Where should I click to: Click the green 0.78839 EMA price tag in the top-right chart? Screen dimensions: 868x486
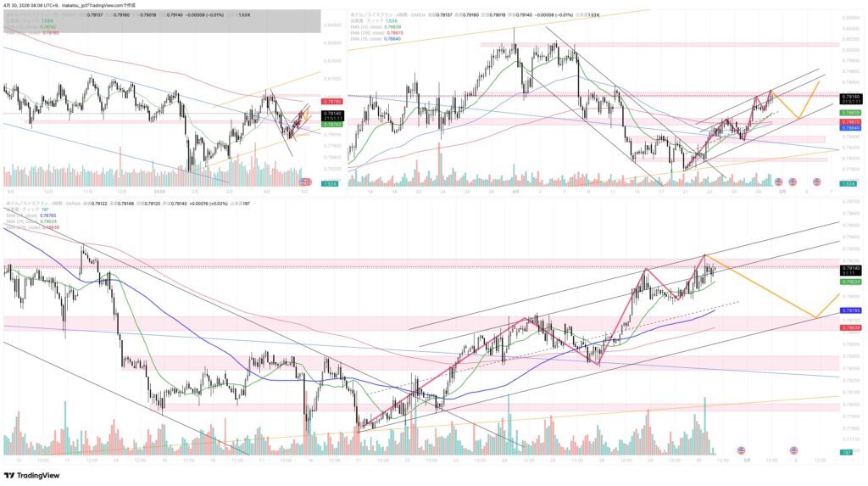pyautogui.click(x=851, y=112)
